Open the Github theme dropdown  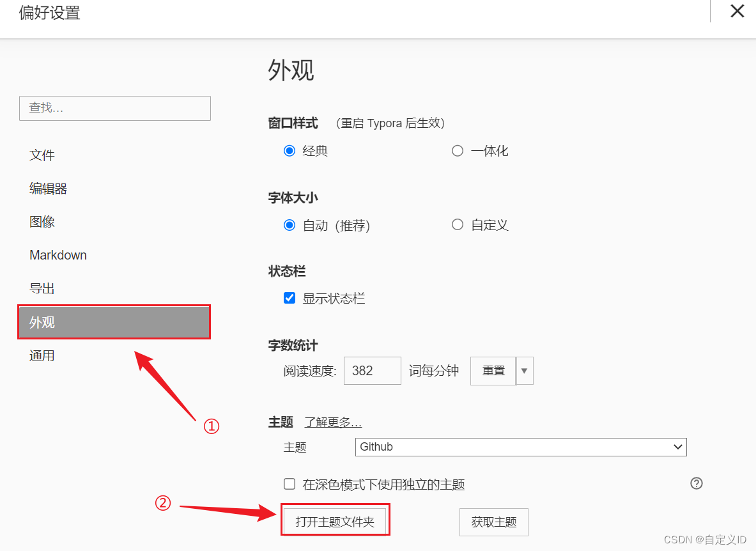point(520,447)
